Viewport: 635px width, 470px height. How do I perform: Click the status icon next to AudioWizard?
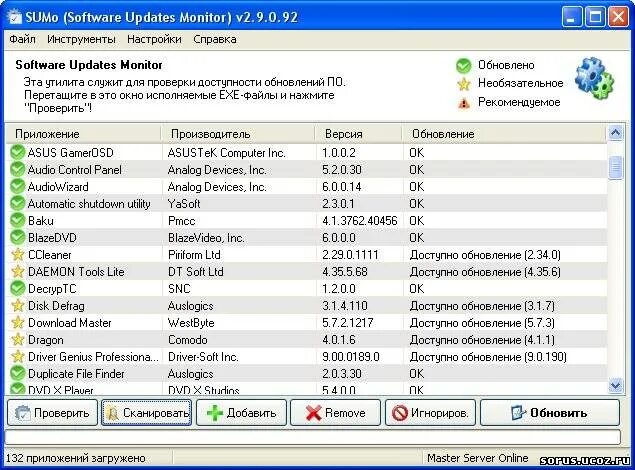click(17, 187)
